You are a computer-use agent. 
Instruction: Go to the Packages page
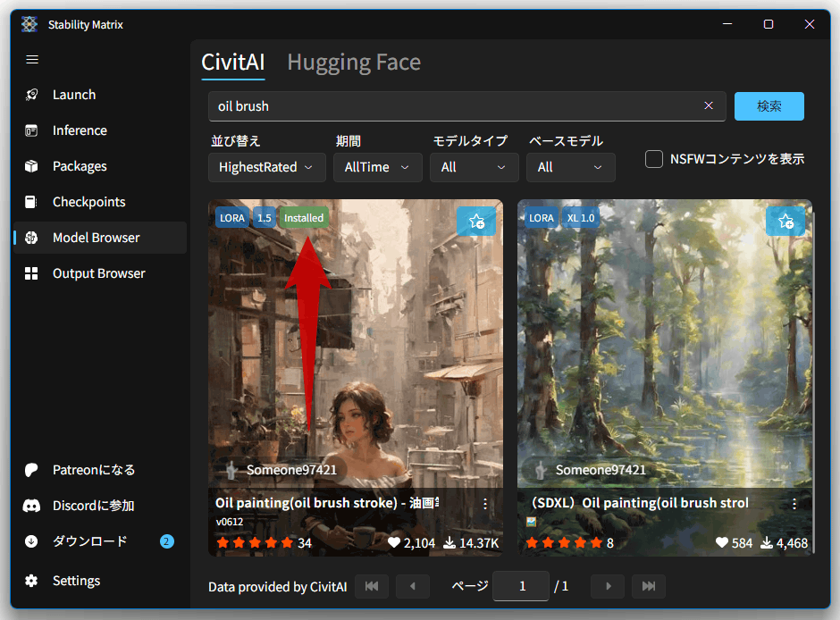click(100, 166)
